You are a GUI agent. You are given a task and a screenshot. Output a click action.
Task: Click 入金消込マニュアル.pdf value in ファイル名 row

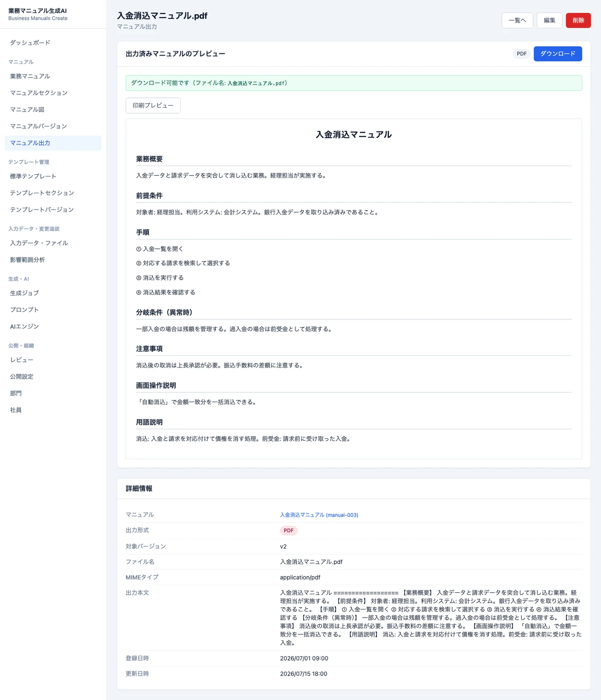(311, 562)
